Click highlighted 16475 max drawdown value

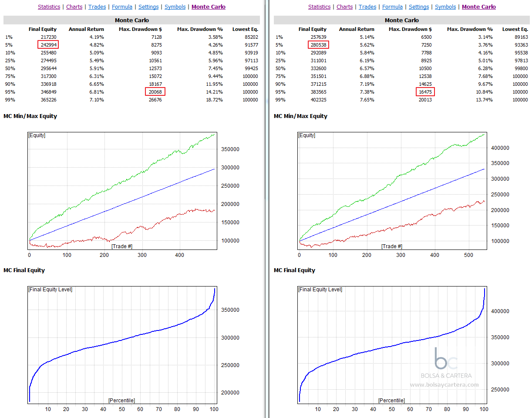coord(425,92)
